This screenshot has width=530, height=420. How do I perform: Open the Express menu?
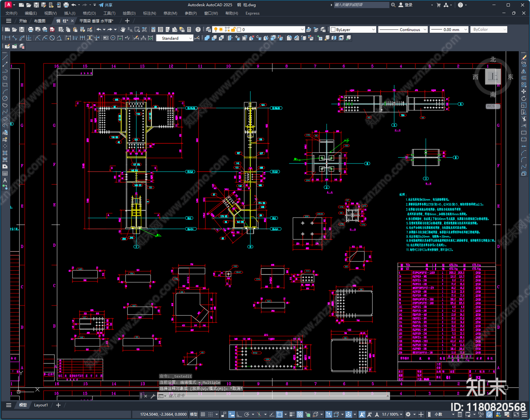pyautogui.click(x=252, y=13)
